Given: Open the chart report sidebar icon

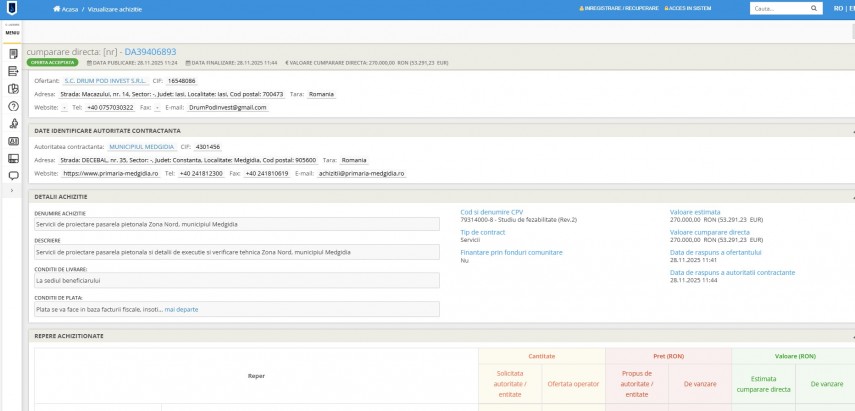Looking at the screenshot, I should tap(13, 88).
